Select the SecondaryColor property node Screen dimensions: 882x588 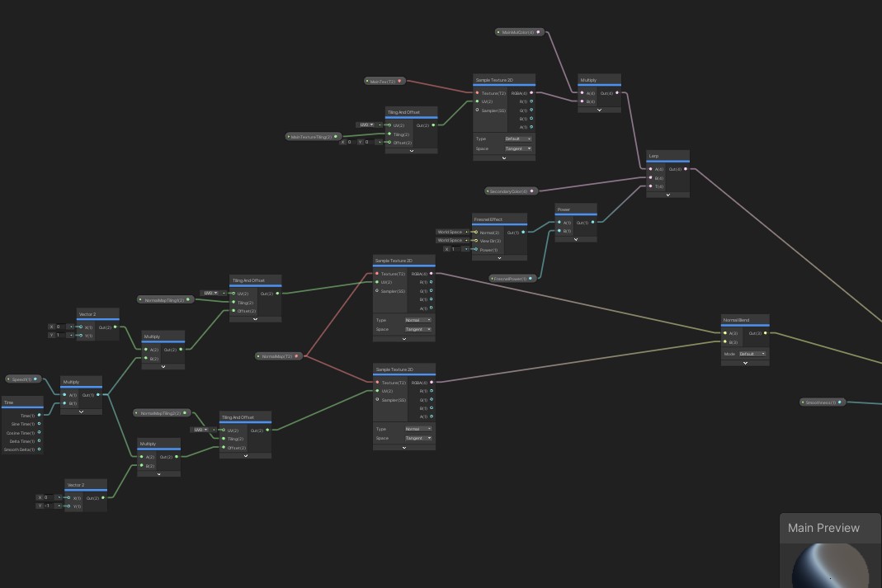tap(508, 191)
